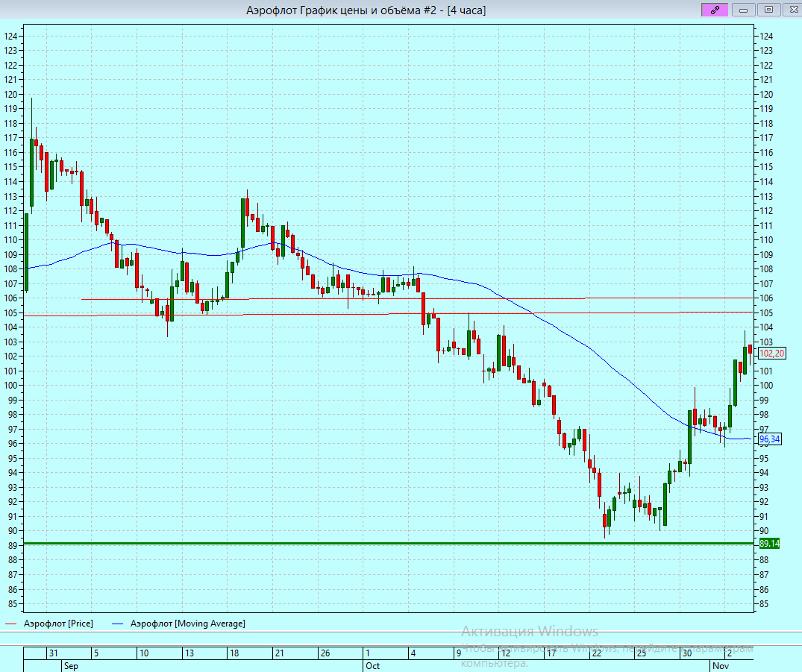Click the green 89.14 level label
The width and height of the screenshot is (802, 672).
[769, 544]
